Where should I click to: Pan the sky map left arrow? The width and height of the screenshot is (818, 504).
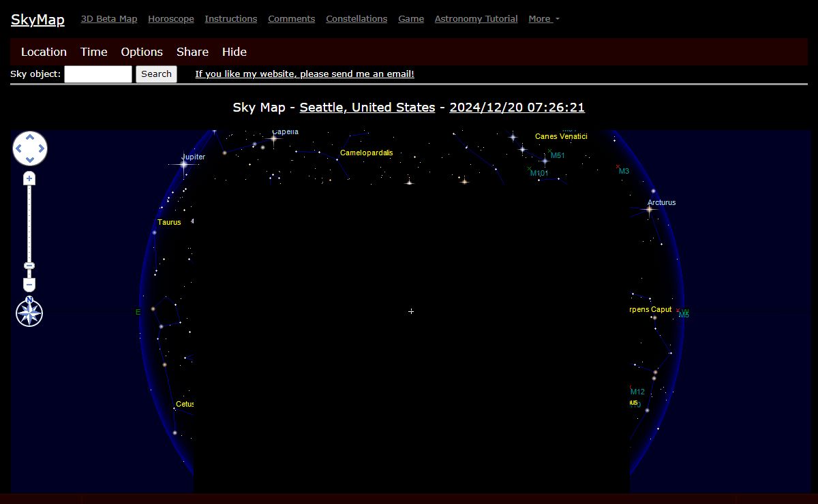pyautogui.click(x=18, y=148)
